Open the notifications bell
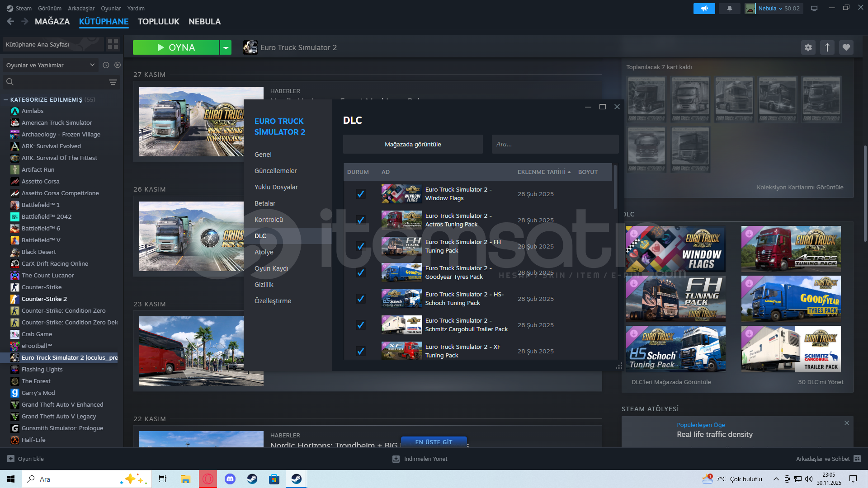 [729, 9]
